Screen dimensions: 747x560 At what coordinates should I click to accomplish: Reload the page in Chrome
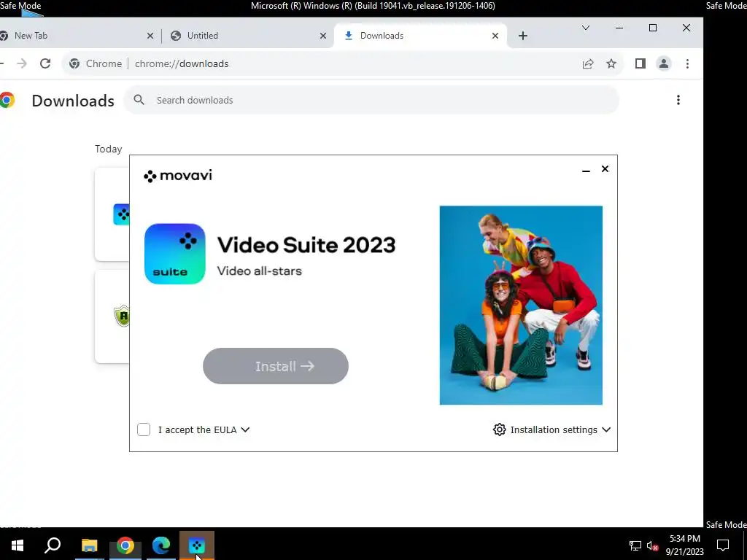(45, 63)
